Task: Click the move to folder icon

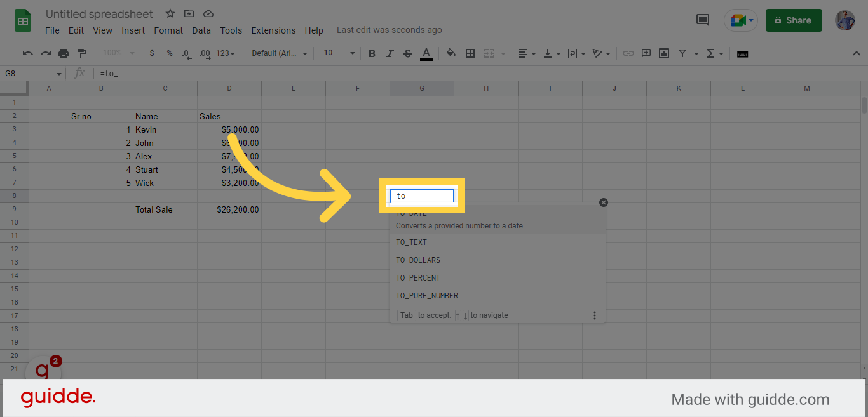Action: tap(189, 13)
